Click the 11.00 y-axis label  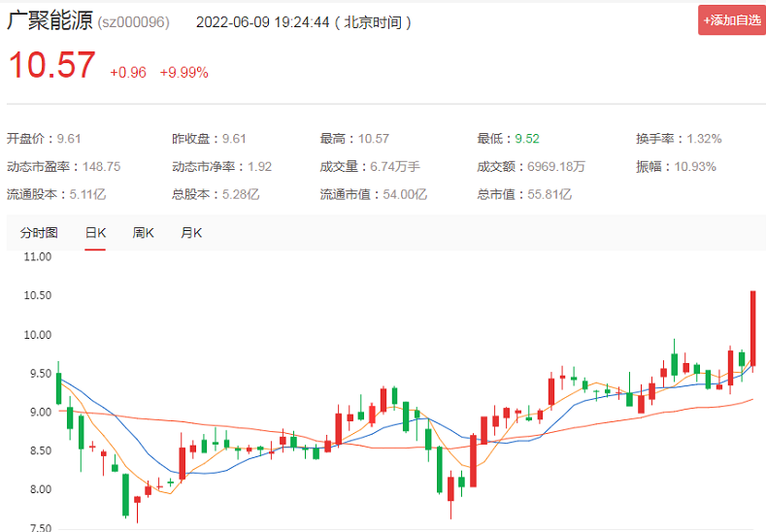(x=38, y=257)
